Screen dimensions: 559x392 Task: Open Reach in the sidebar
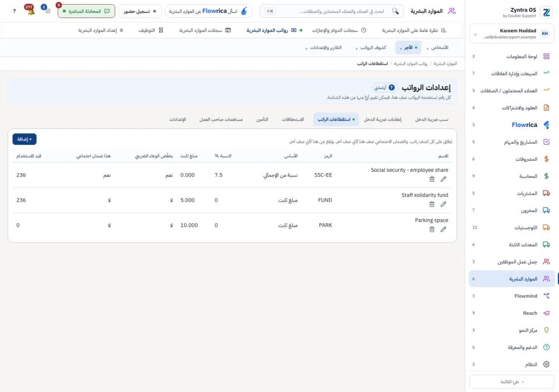(512, 313)
